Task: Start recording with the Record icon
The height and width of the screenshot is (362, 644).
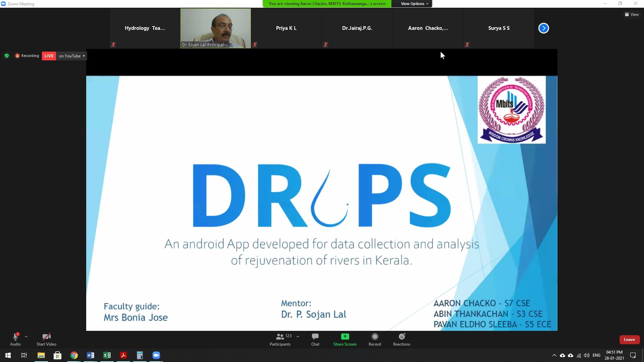Action: [375, 337]
